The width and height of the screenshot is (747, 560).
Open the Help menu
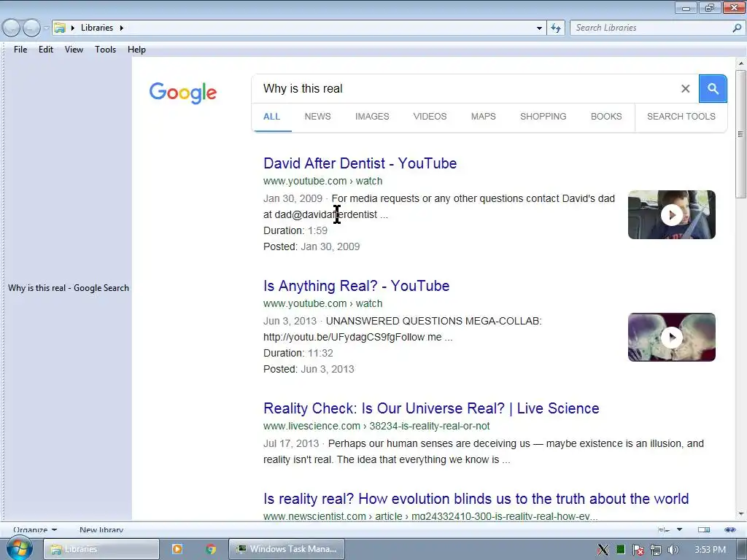(136, 50)
